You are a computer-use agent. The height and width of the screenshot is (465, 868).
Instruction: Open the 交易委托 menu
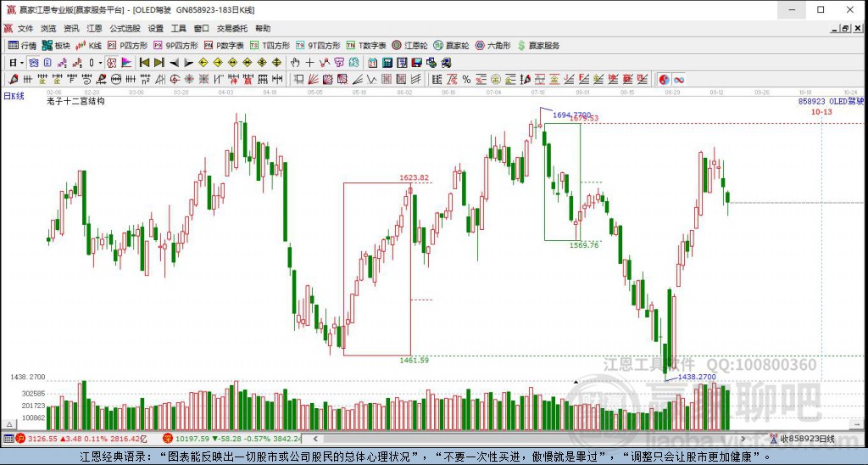click(x=232, y=28)
